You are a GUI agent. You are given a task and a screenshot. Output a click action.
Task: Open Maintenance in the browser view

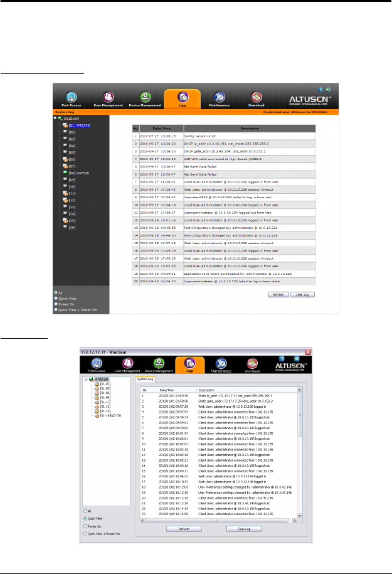click(220, 99)
